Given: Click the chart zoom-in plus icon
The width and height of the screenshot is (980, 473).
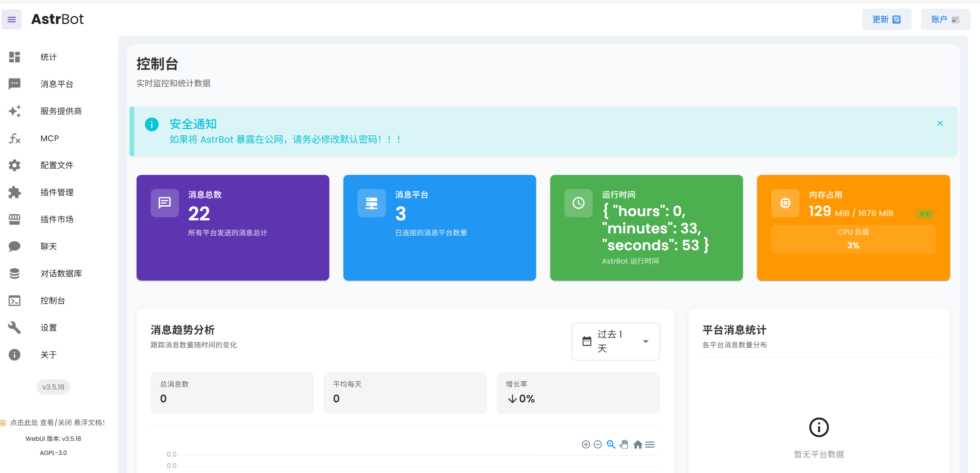Looking at the screenshot, I should coord(586,444).
